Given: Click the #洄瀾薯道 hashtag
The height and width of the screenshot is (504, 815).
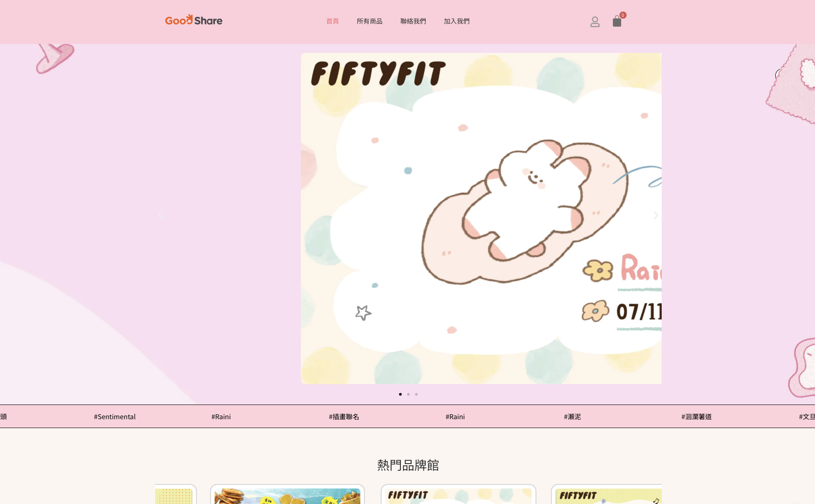Looking at the screenshot, I should click(x=696, y=417).
